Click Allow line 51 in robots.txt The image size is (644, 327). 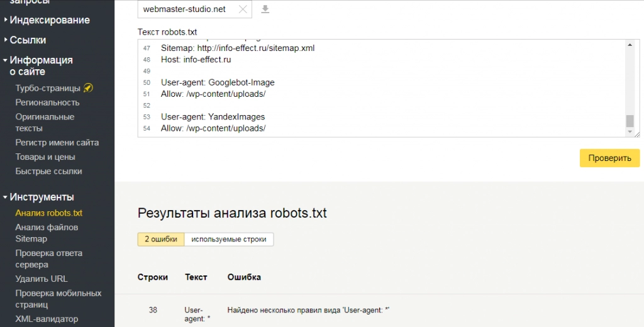point(213,94)
